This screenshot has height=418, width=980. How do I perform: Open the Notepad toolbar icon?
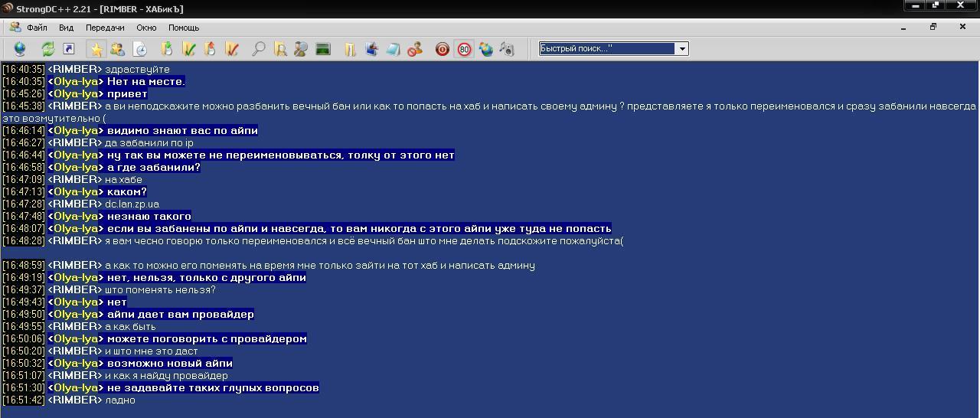(393, 49)
